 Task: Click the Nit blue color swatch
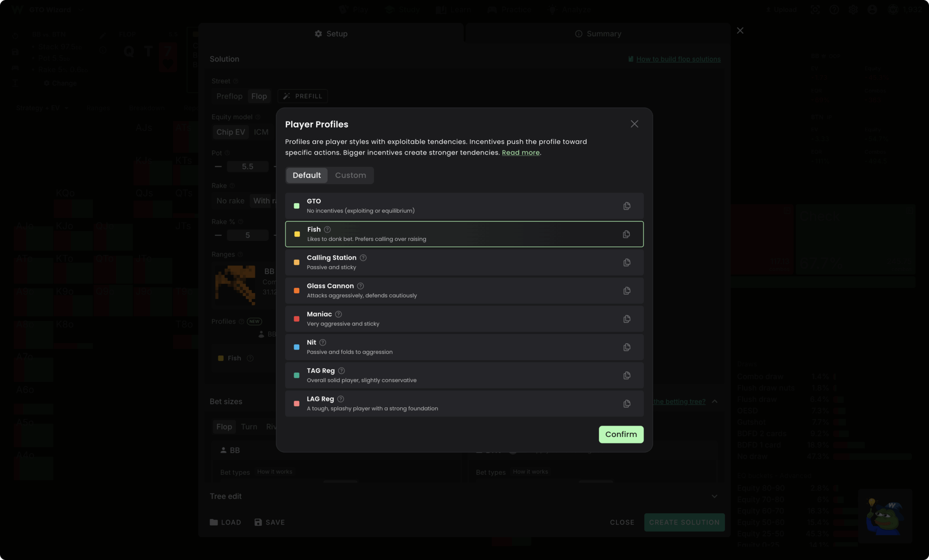tap(296, 347)
